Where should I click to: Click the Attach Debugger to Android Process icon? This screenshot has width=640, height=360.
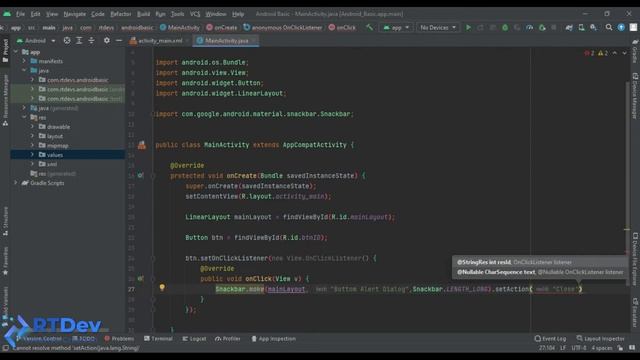[x=542, y=27]
